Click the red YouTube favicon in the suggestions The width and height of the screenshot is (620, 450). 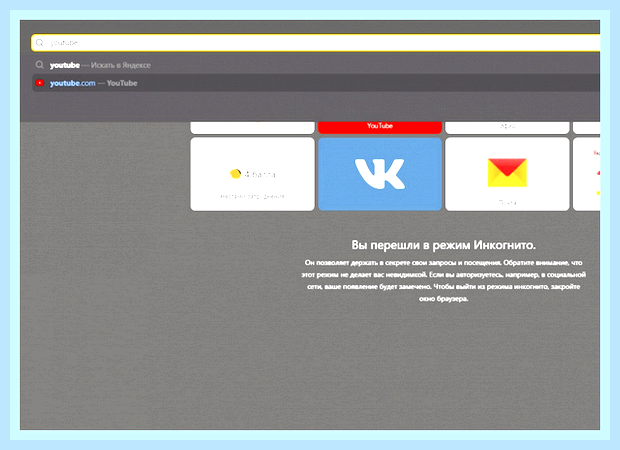click(x=40, y=83)
